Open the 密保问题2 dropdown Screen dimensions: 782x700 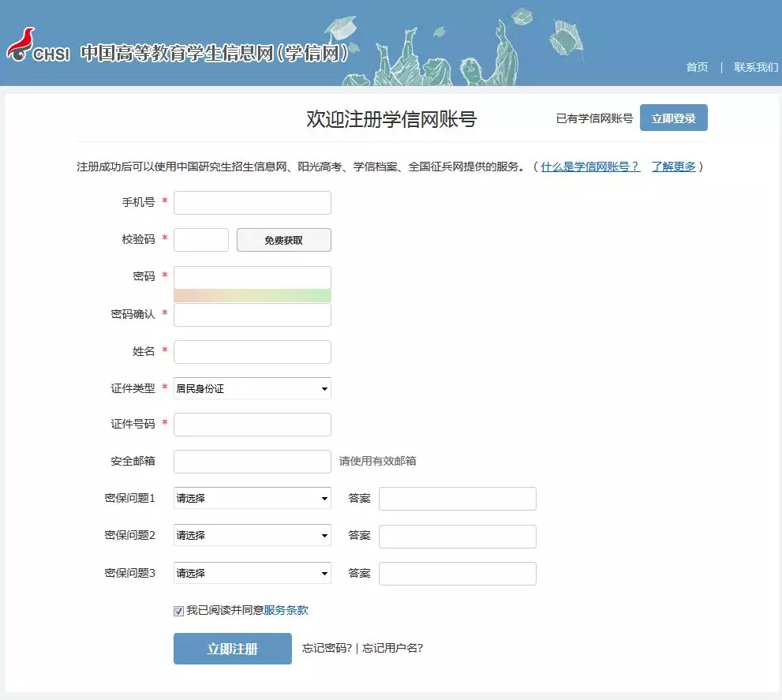pos(253,535)
